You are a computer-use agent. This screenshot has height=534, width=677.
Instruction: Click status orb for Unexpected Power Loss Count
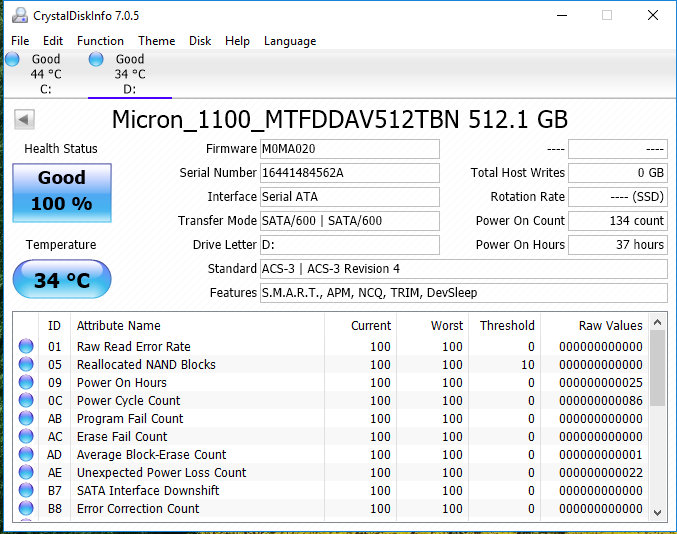point(26,472)
